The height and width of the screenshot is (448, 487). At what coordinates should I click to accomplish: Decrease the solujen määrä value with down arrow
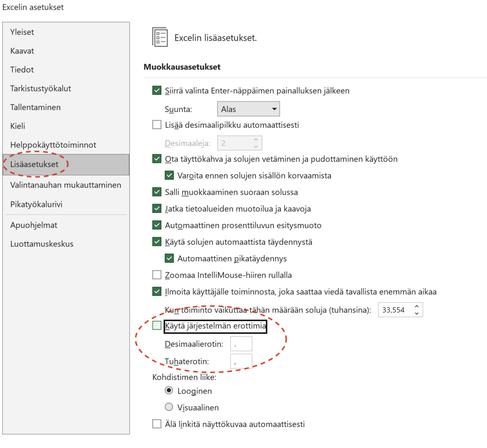(416, 313)
